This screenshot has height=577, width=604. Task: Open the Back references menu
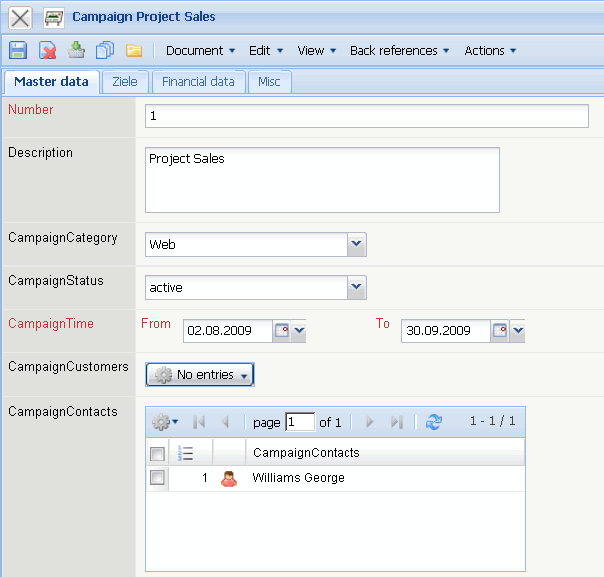coord(399,50)
